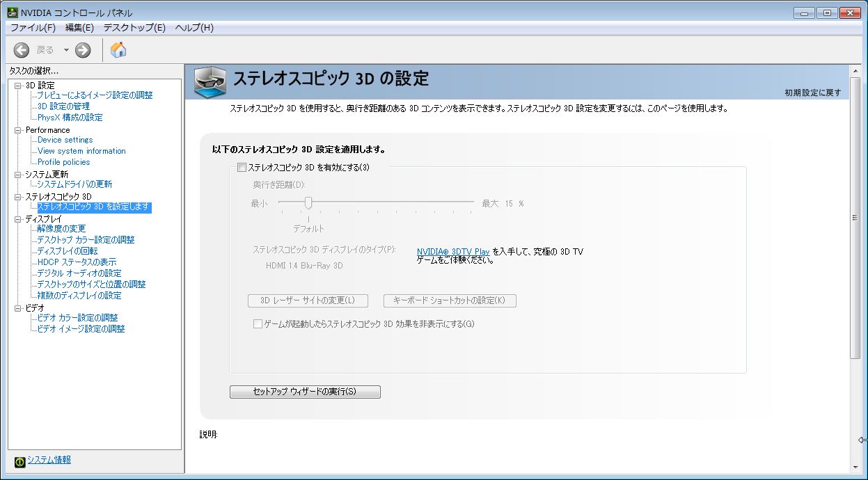Click キーボード ショートカットの設定(K) button
This screenshot has height=480, width=868.
[x=450, y=301]
